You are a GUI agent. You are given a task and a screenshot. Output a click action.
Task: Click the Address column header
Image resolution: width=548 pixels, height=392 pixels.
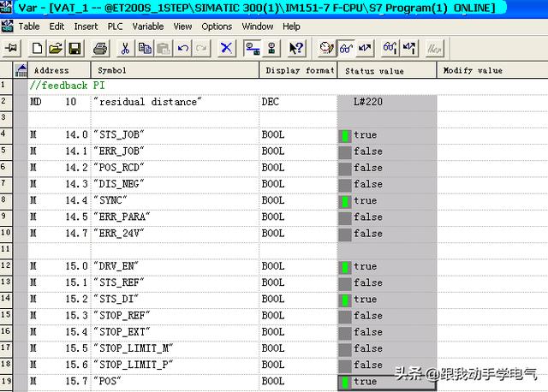pyautogui.click(x=59, y=70)
